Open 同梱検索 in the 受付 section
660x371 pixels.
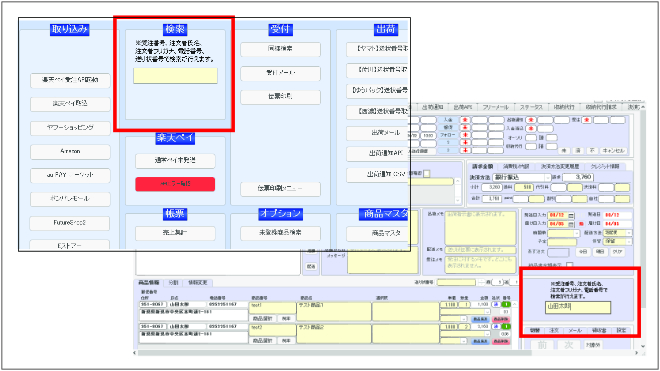pyautogui.click(x=280, y=49)
